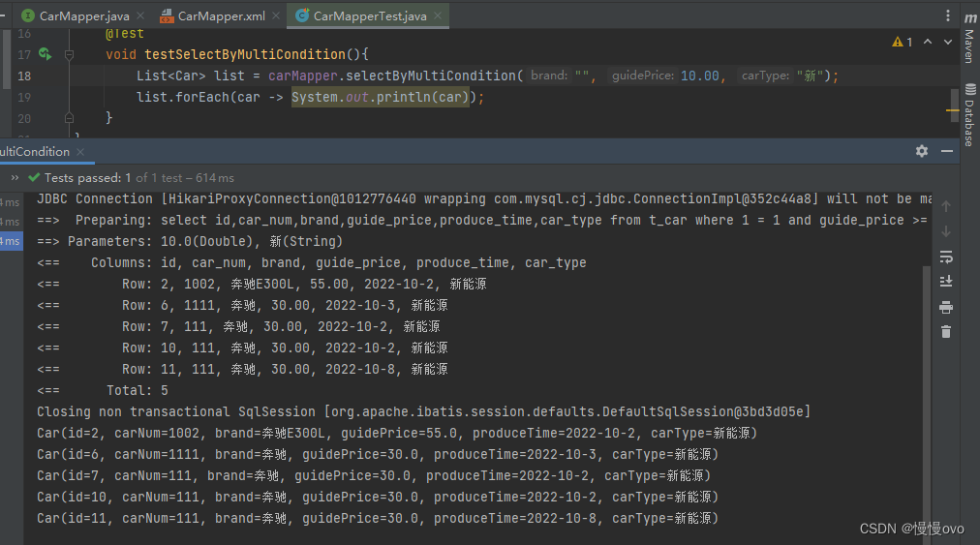Click the run test gutter icon on line 17

(45, 54)
